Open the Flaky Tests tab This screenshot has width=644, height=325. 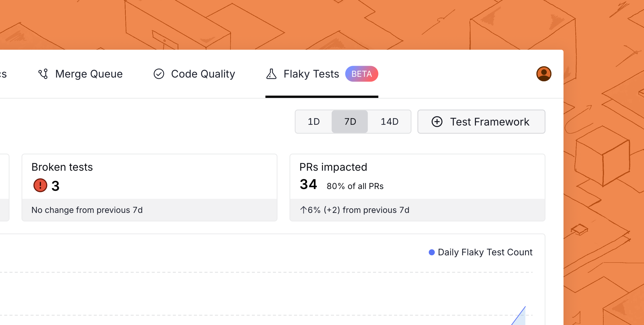pos(322,74)
